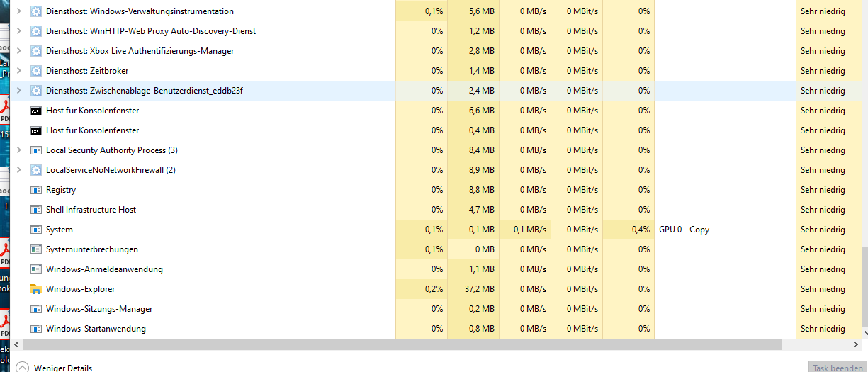Click Sehr niedrig in the Windows-Startanwendung row

823,329
